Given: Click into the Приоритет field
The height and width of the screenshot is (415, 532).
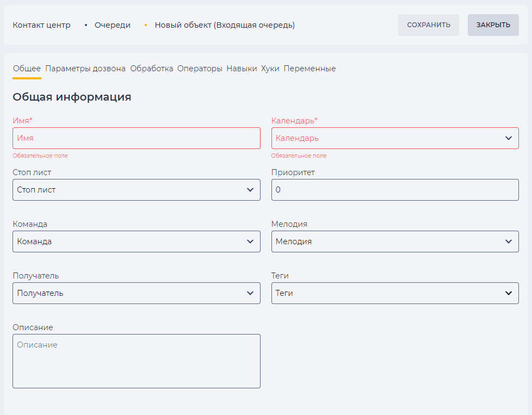Looking at the screenshot, I should 395,190.
